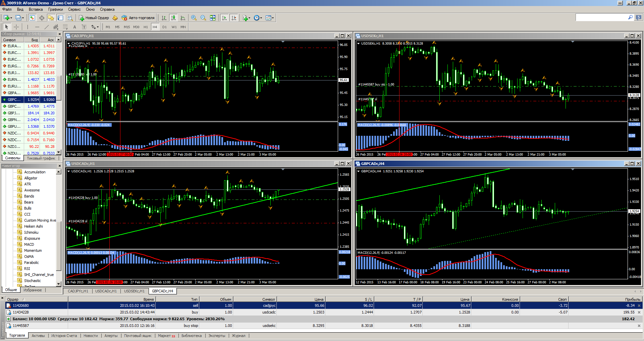This screenshot has height=341, width=644.
Task: Open the Тиковый график tab
Action: click(41, 158)
